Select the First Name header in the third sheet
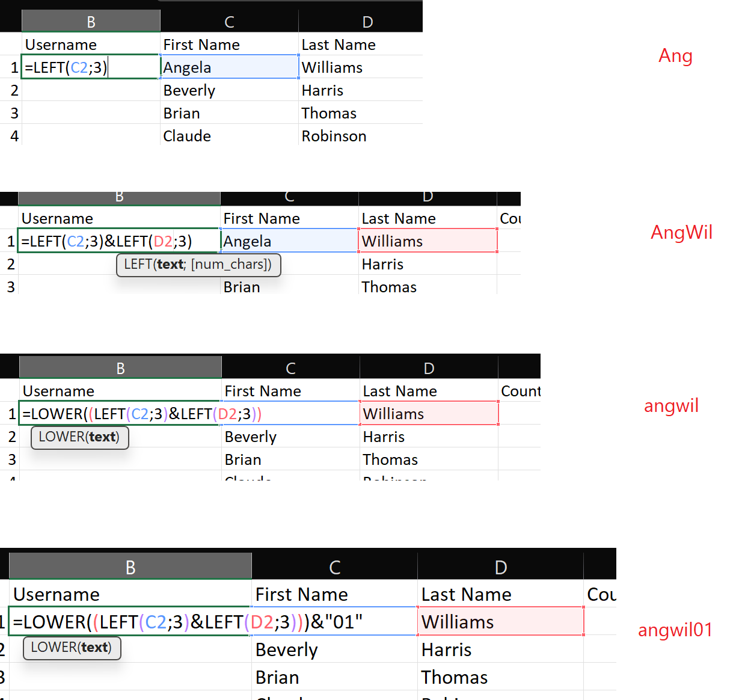 [x=291, y=390]
